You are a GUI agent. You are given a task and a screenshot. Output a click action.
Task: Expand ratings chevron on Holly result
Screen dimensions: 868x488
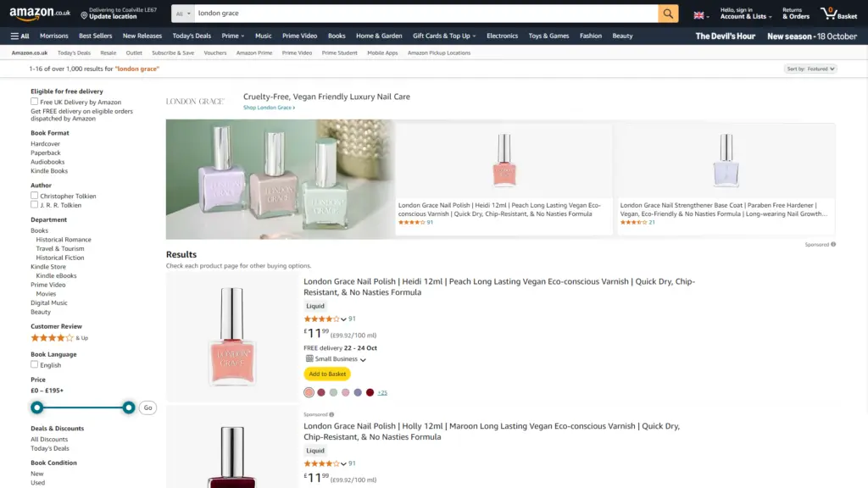pyautogui.click(x=344, y=464)
